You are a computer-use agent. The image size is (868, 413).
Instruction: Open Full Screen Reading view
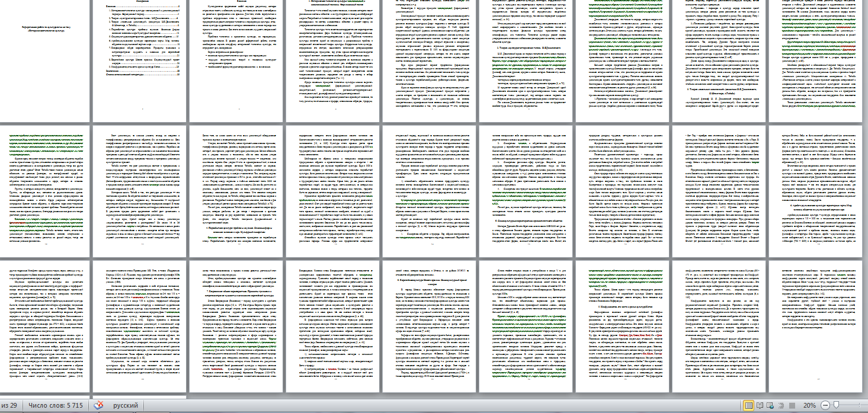pos(760,405)
